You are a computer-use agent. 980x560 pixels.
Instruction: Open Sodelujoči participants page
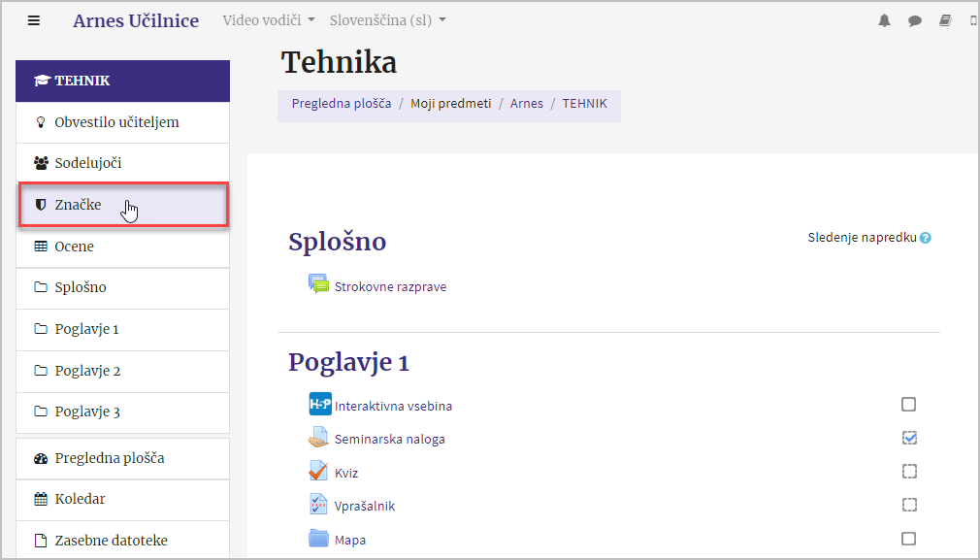point(122,163)
